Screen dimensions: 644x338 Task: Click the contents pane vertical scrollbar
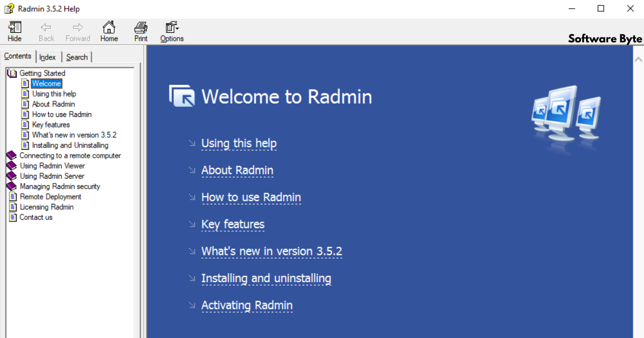coord(137,201)
